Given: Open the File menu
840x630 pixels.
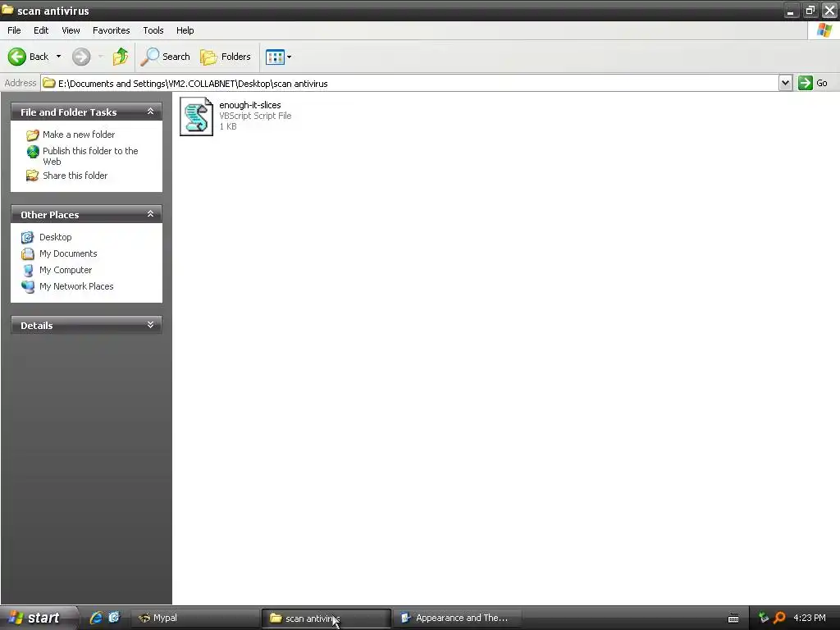Looking at the screenshot, I should (14, 30).
